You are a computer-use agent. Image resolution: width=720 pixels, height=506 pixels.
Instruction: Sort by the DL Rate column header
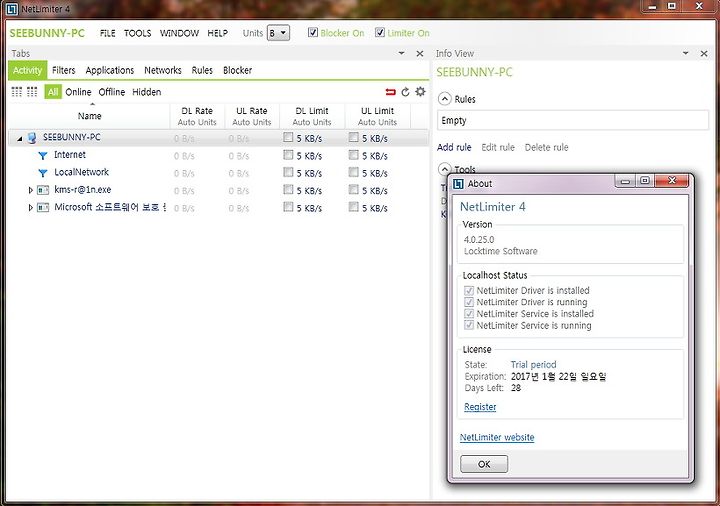[x=197, y=116]
